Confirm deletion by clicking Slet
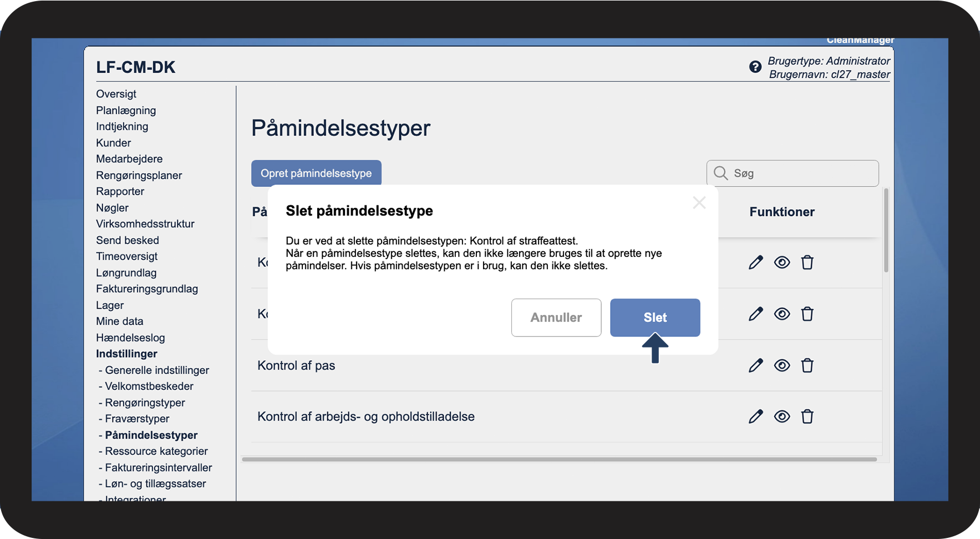This screenshot has width=980, height=539. [655, 318]
